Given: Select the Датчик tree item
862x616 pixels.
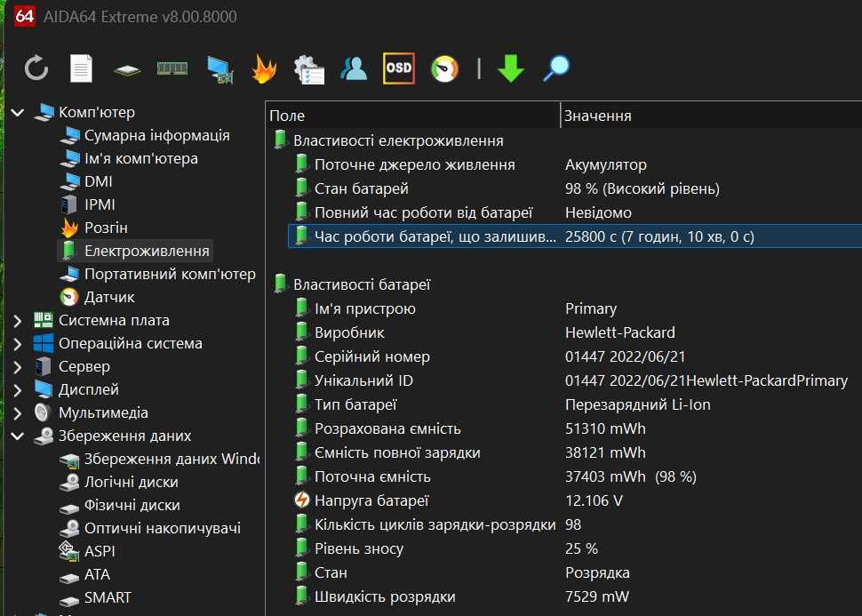Looking at the screenshot, I should point(109,297).
